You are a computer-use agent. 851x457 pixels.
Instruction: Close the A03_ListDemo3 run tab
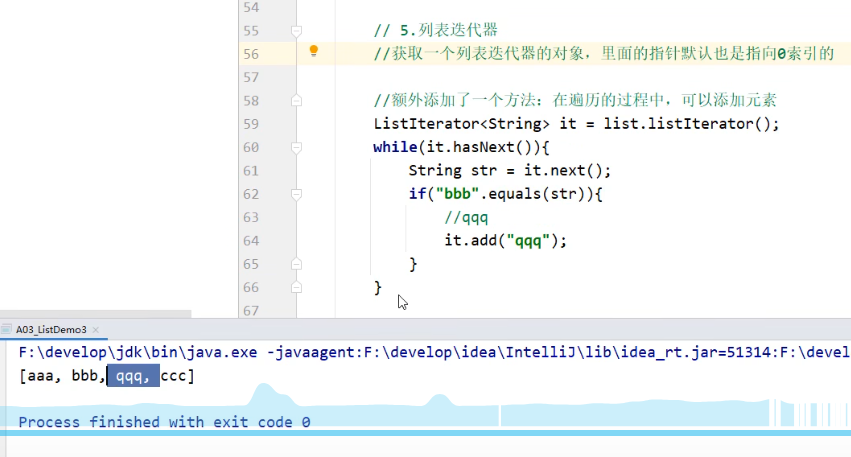96,329
